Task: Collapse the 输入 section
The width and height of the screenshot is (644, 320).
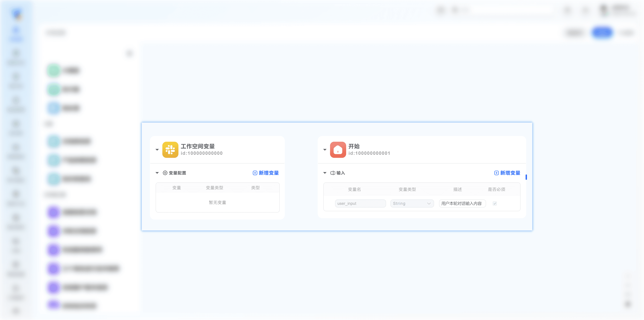Action: pos(325,173)
